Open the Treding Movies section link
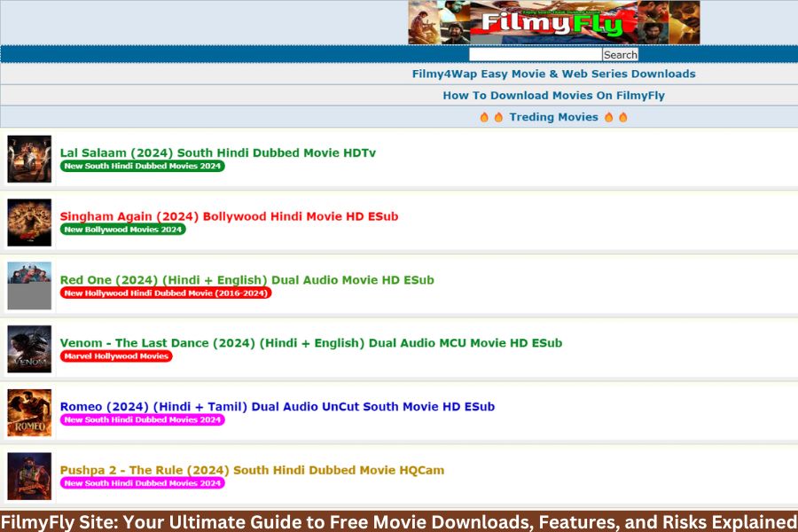The image size is (798, 532). click(x=553, y=117)
